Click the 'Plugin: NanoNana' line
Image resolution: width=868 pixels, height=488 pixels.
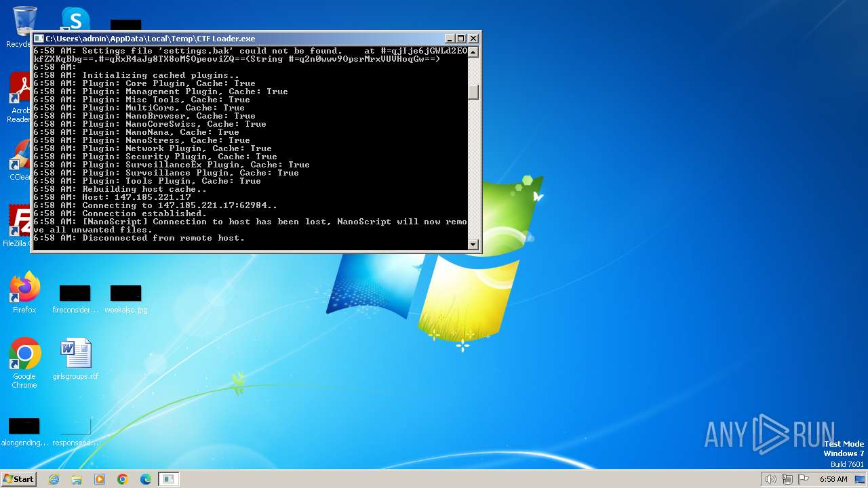point(136,132)
